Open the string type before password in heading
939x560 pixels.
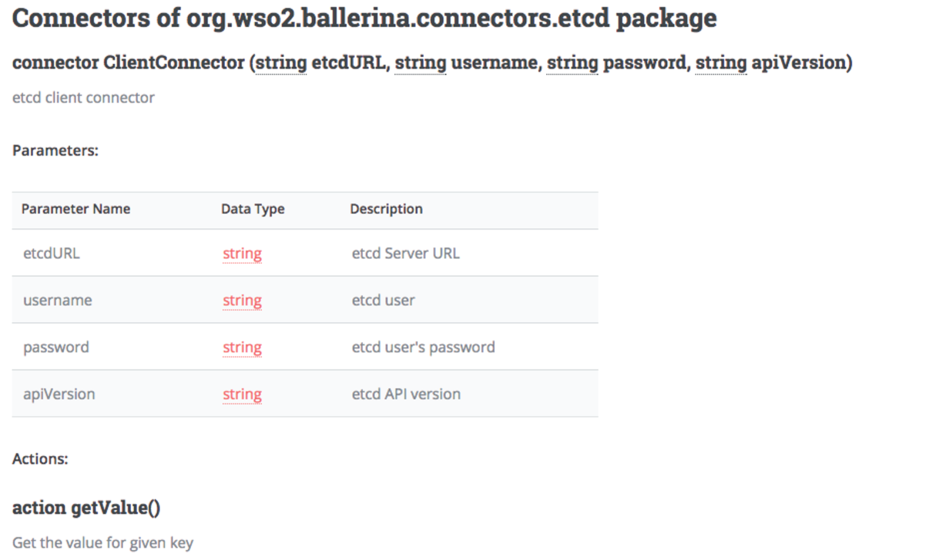pos(572,62)
